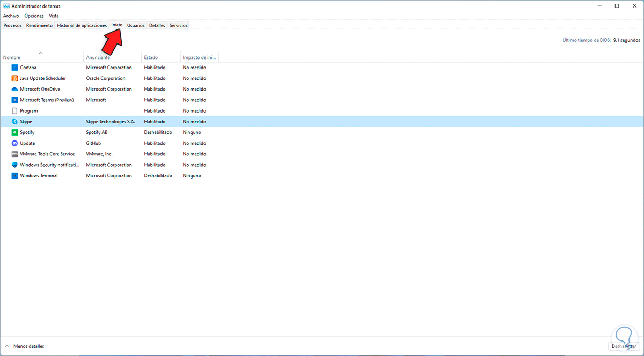The height and width of the screenshot is (356, 644).
Task: Select the Spotify entry name
Action: [27, 132]
